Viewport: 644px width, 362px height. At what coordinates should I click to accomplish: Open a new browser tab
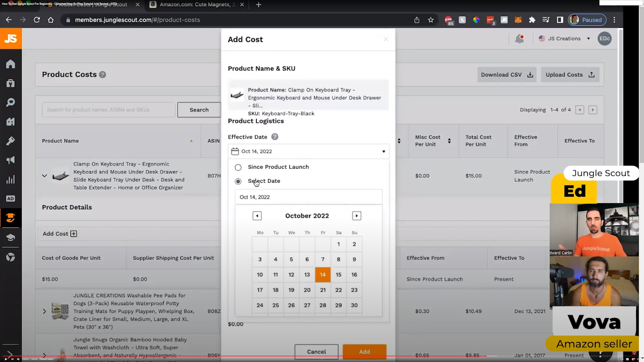point(259,5)
